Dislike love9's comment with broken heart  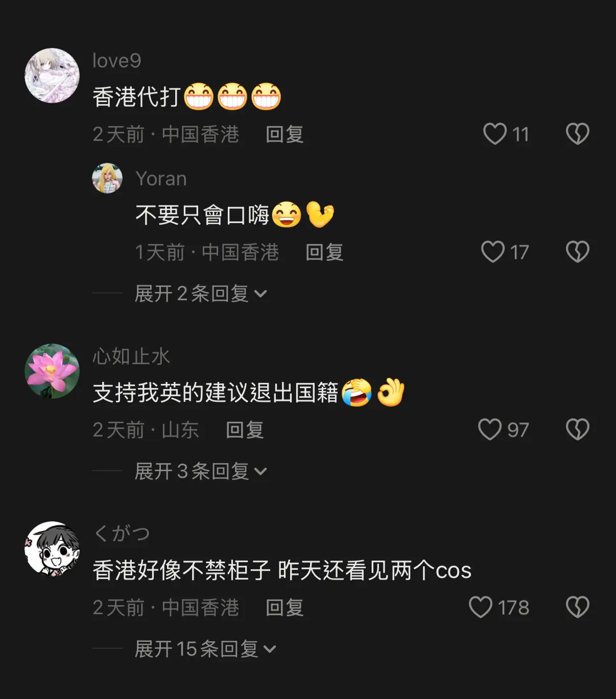(x=578, y=134)
